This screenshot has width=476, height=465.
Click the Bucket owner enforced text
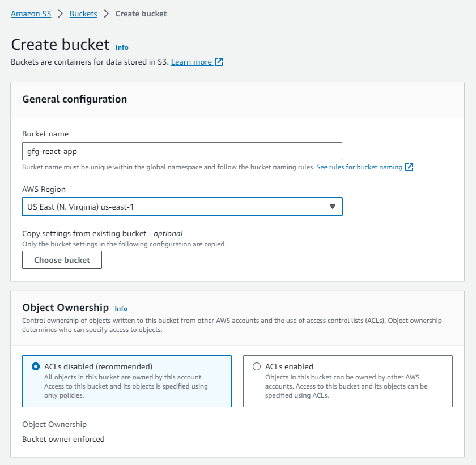tap(63, 439)
